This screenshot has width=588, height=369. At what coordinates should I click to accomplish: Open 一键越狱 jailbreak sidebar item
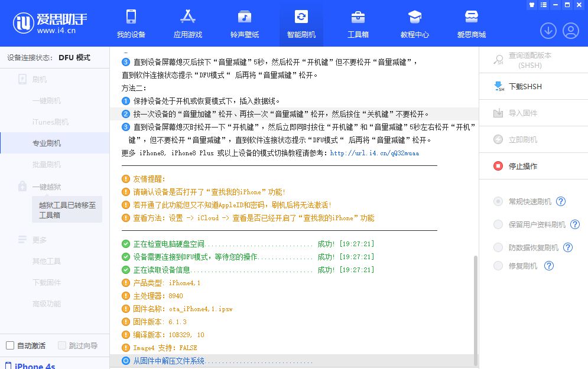click(x=47, y=187)
